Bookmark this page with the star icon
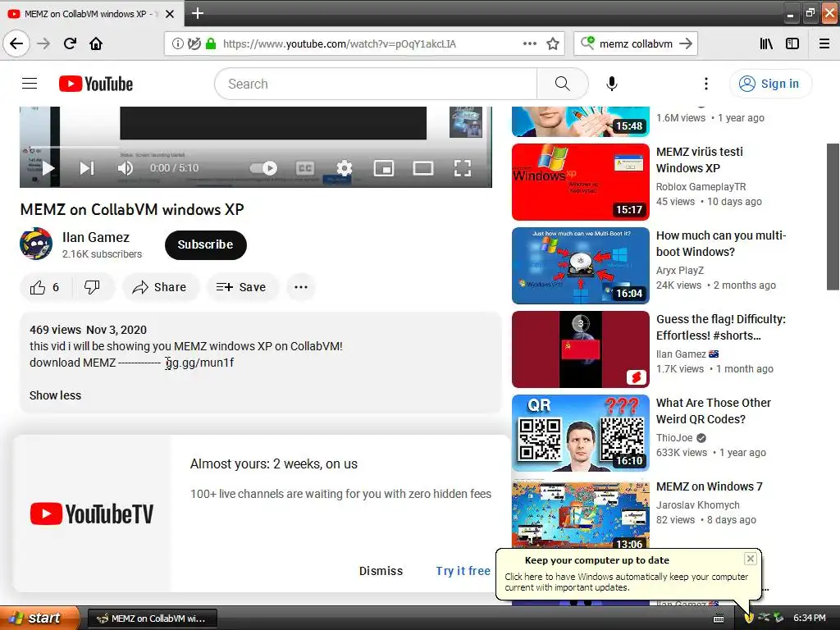Image resolution: width=840 pixels, height=630 pixels. point(553,43)
